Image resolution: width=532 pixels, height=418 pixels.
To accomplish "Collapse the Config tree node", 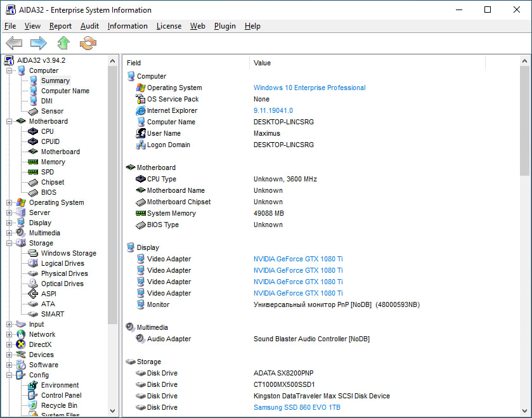I will coord(9,376).
